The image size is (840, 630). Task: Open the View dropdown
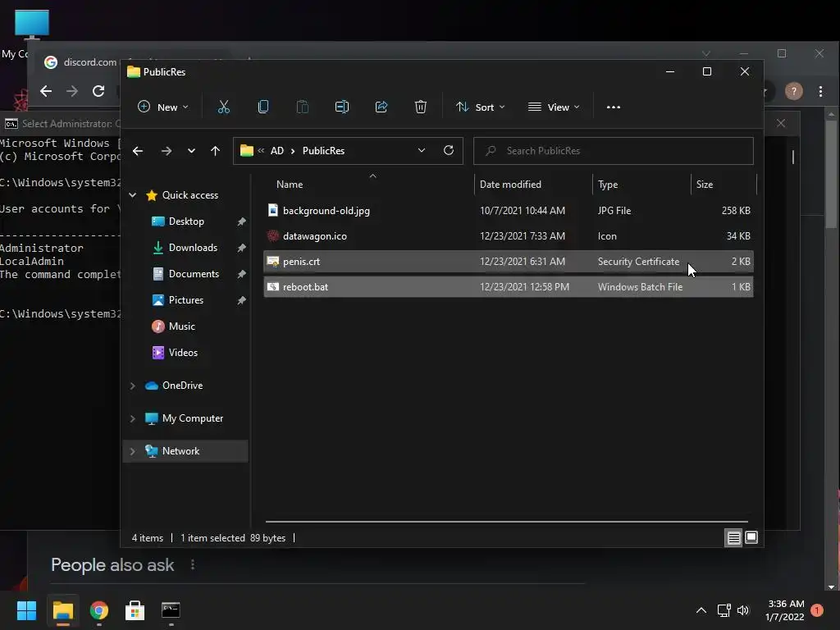[x=554, y=107]
